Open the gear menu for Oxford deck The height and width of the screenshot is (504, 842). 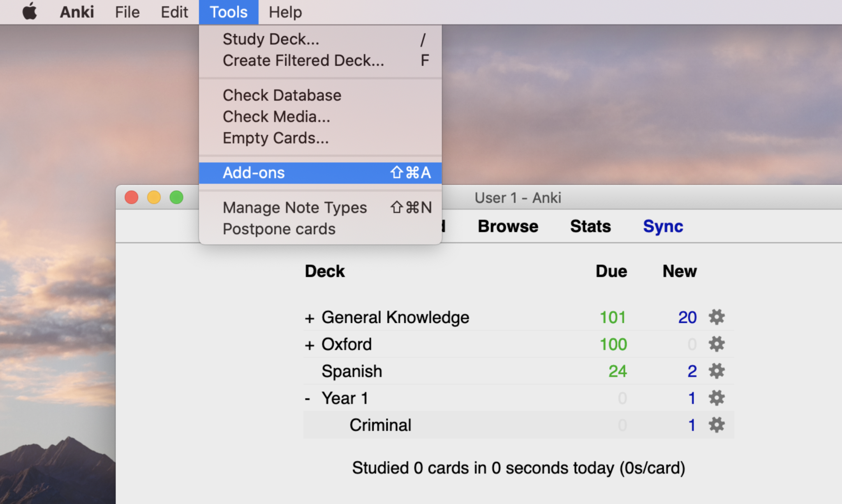[x=717, y=344]
